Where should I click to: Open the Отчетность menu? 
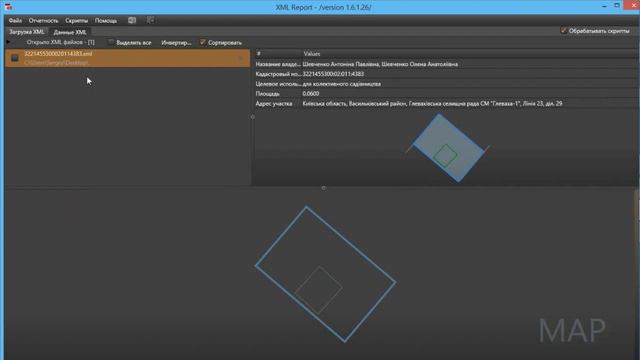tap(43, 20)
